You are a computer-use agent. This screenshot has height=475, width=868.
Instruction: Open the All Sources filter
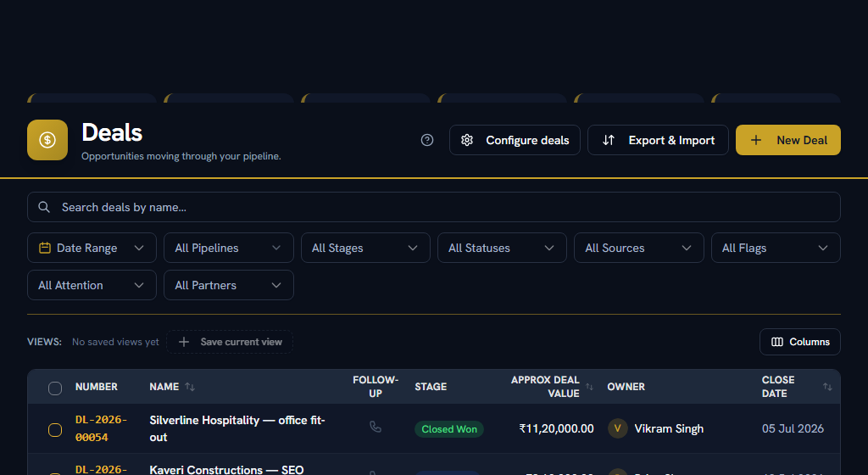click(x=639, y=248)
